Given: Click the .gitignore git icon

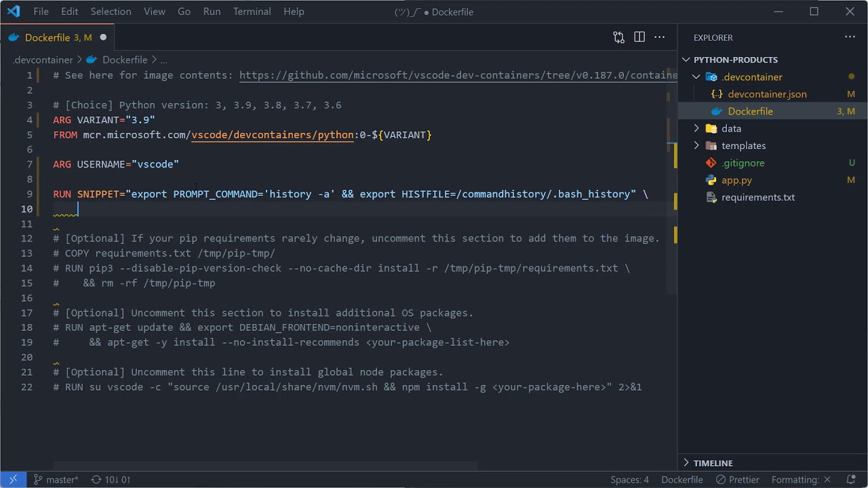Looking at the screenshot, I should pos(711,163).
